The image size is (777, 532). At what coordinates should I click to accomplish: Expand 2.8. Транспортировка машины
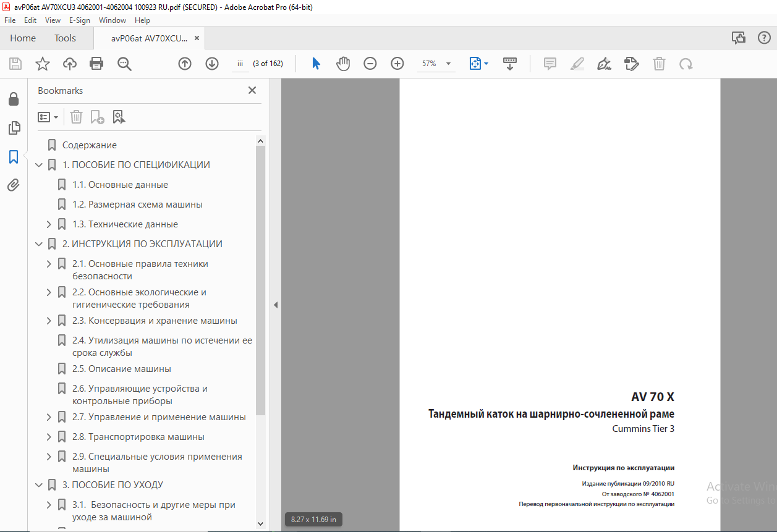coord(49,437)
